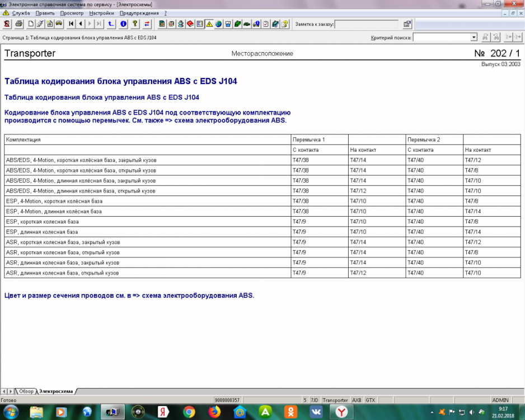Click the 'Месторасположение' page heading
This screenshot has height=420, width=525.
262,54
